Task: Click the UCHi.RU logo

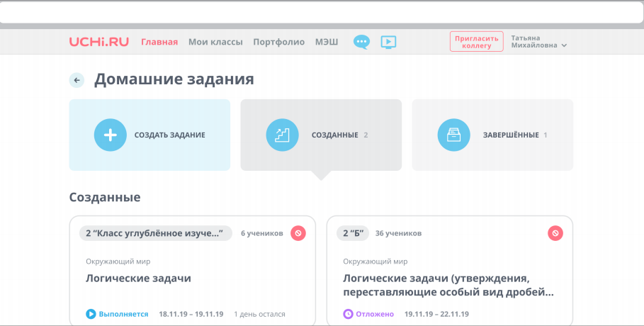Action: pos(98,42)
